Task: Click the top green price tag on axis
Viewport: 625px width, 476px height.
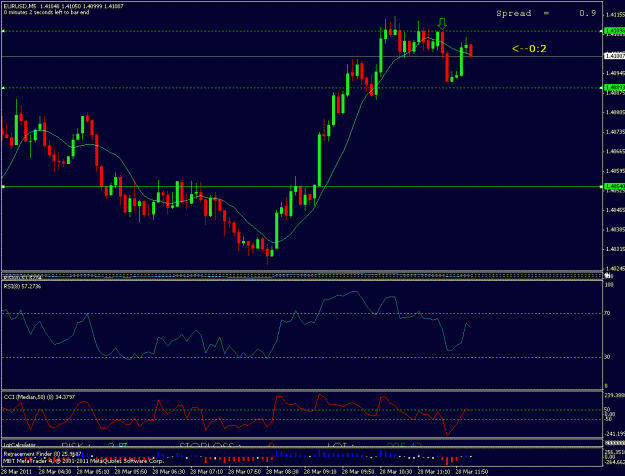Action: (614, 31)
